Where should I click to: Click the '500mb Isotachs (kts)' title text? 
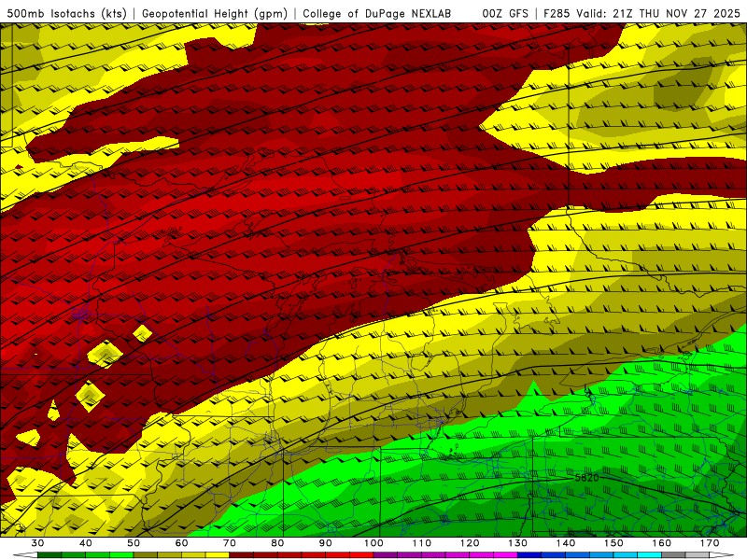tap(66, 14)
